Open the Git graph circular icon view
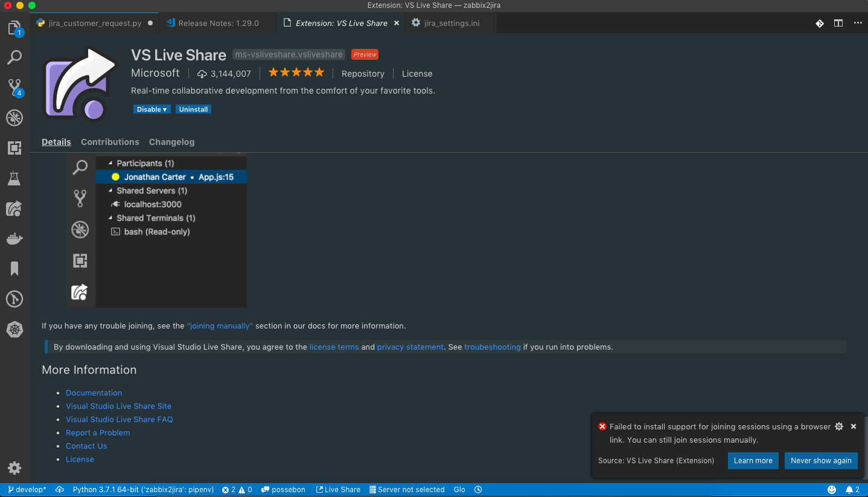 [14, 299]
